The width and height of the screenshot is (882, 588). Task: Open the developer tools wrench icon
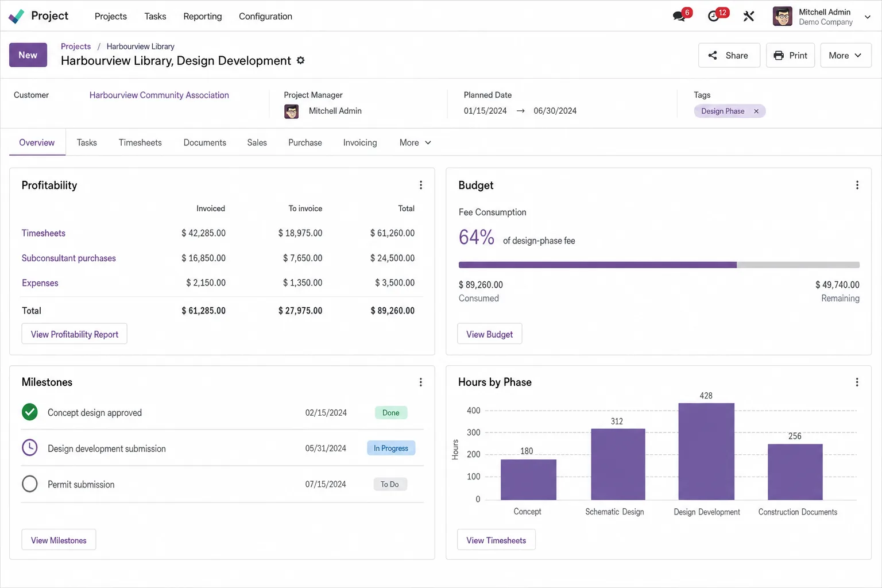pyautogui.click(x=748, y=16)
